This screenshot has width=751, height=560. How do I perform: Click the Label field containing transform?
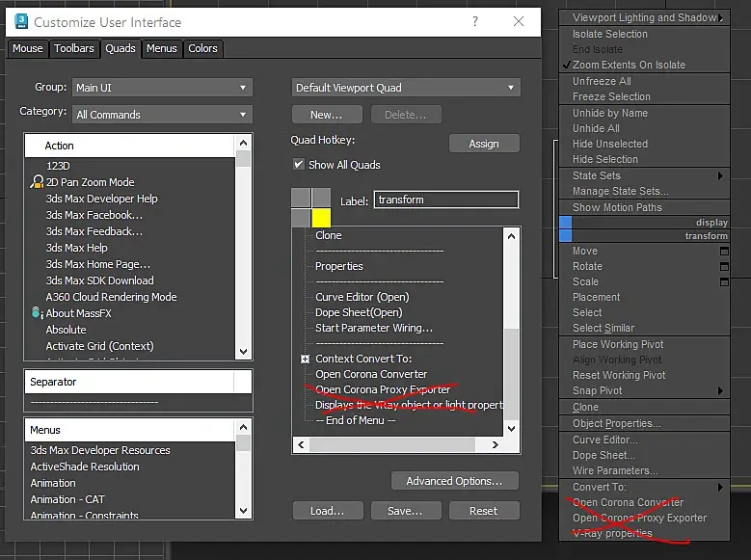(x=446, y=200)
